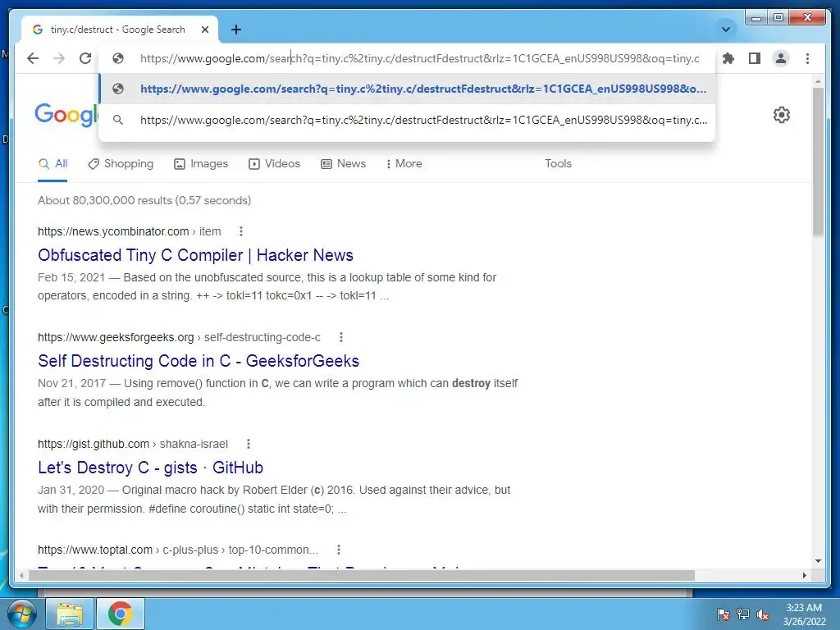Image resolution: width=840 pixels, height=630 pixels.
Task: Open the Action Center flag icon
Action: click(x=723, y=614)
